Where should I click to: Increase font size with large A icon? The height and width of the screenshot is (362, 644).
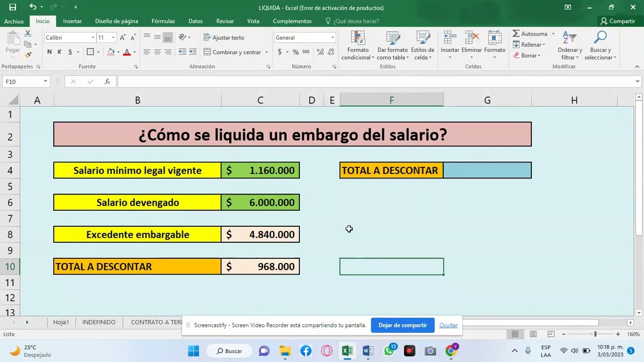[x=123, y=38]
